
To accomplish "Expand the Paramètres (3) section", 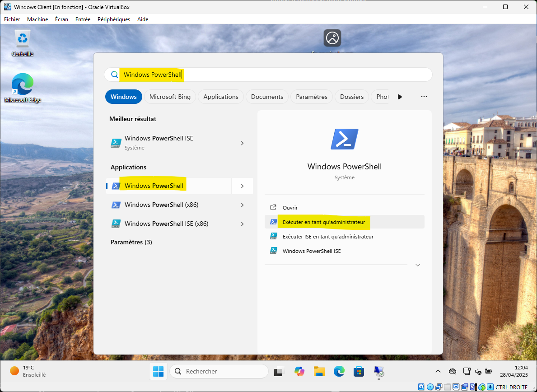I will pyautogui.click(x=130, y=242).
